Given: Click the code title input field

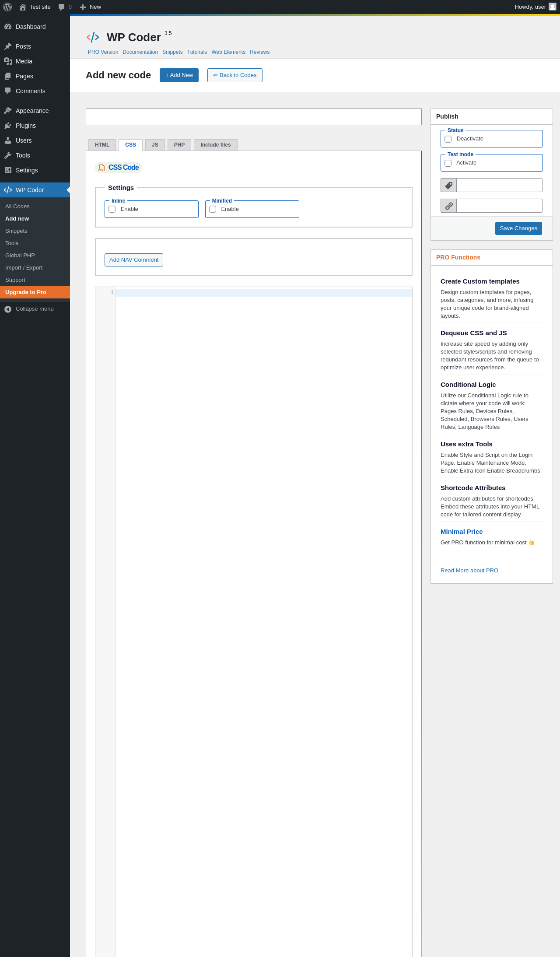Looking at the screenshot, I should click(x=254, y=117).
